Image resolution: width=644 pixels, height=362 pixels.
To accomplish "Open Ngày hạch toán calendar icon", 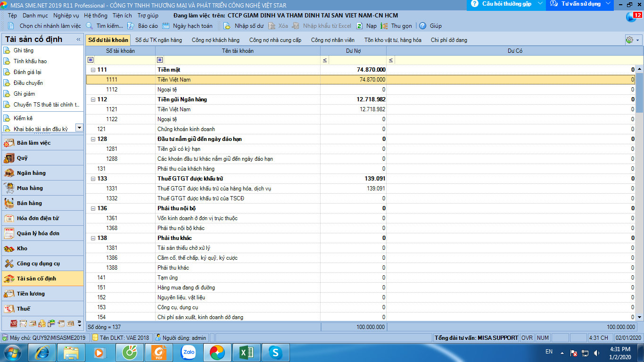I will coord(166,26).
